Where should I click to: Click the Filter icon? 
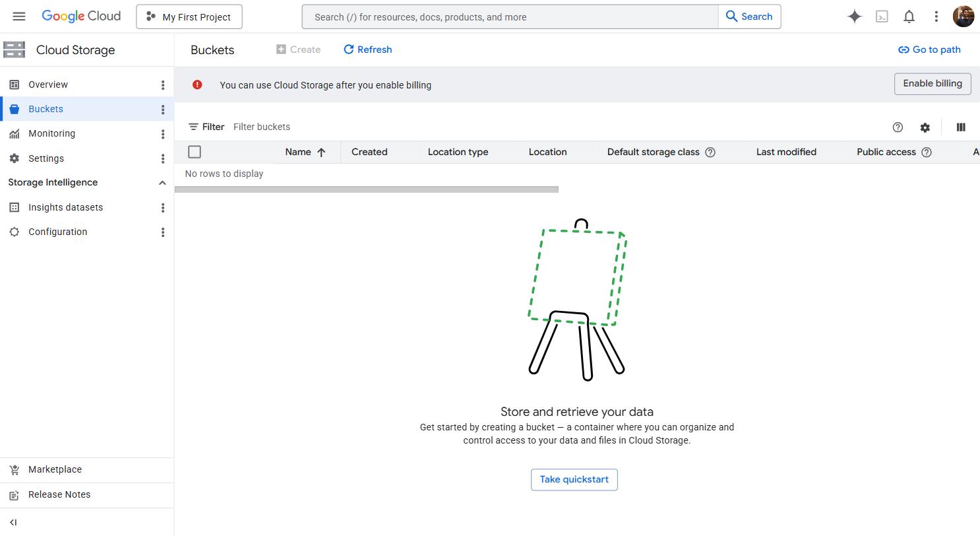(x=193, y=127)
